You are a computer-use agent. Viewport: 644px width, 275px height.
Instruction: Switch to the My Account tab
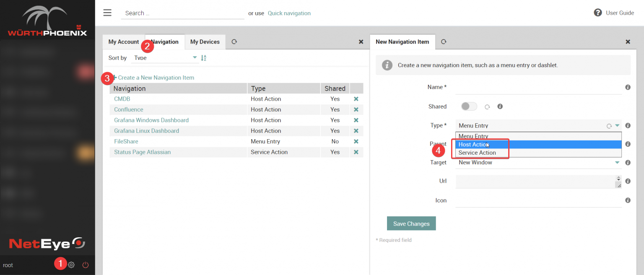point(123,42)
